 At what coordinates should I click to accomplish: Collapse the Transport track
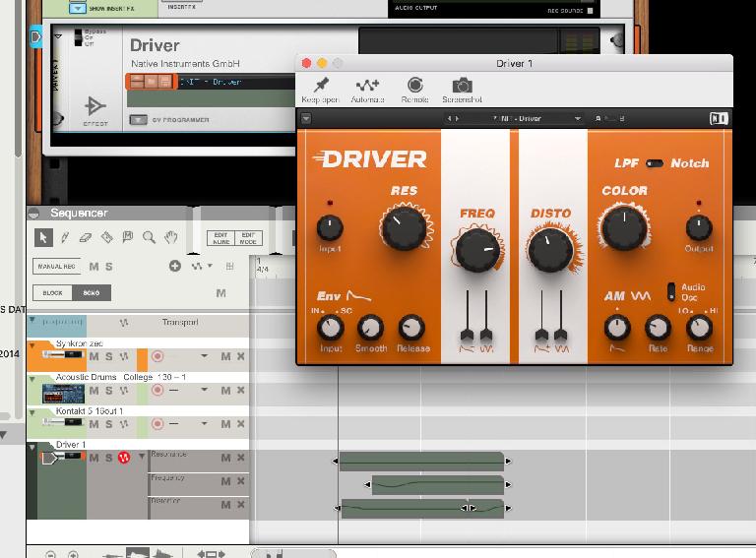point(32,320)
